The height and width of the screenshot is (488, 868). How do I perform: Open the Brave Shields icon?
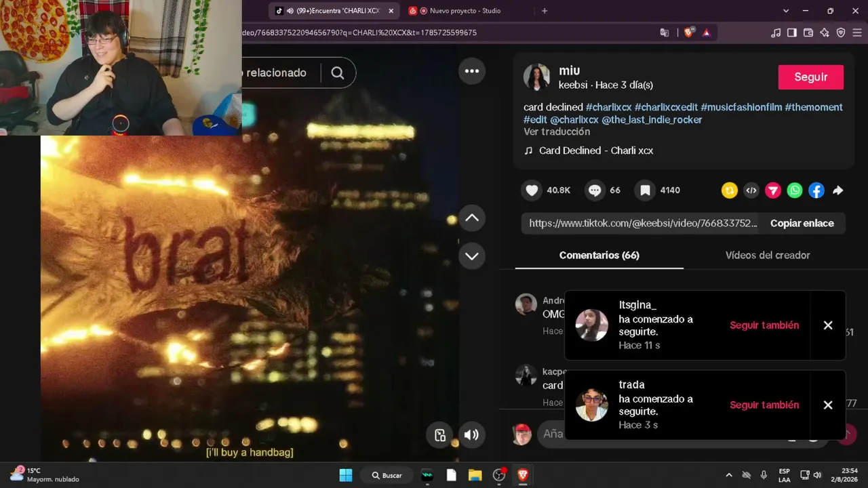coord(689,33)
